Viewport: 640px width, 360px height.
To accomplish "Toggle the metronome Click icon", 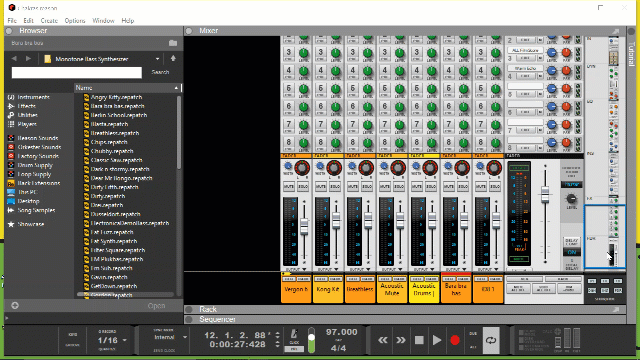I will (x=294, y=334).
